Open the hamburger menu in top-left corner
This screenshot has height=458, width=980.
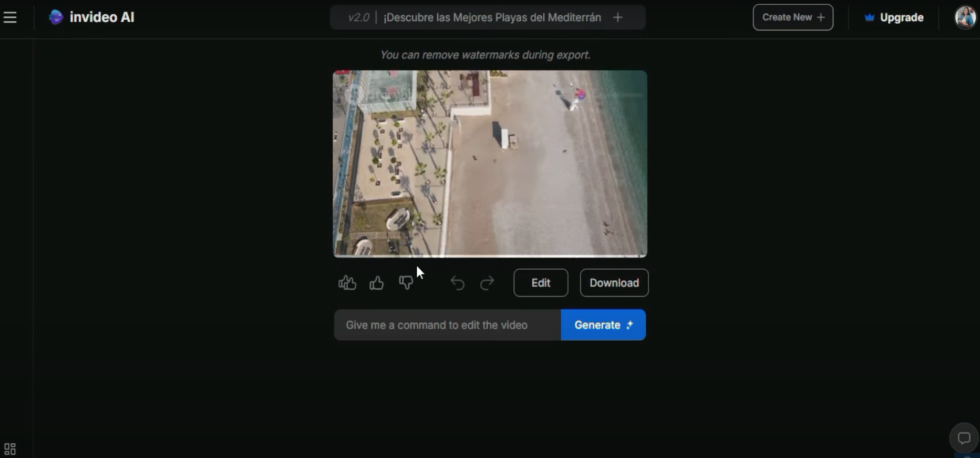(x=10, y=17)
